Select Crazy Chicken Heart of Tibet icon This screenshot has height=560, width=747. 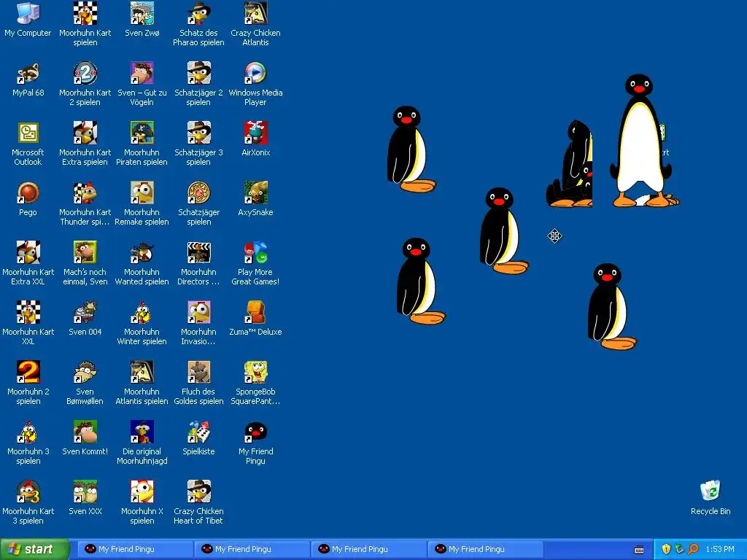tap(198, 491)
